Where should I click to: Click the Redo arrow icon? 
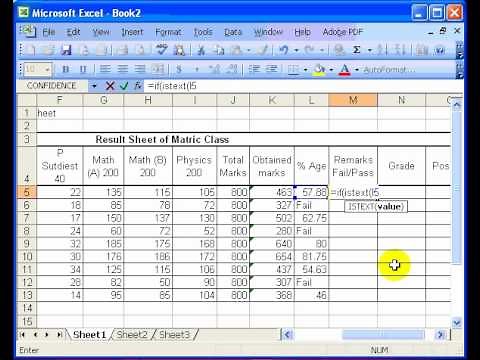tap(309, 50)
